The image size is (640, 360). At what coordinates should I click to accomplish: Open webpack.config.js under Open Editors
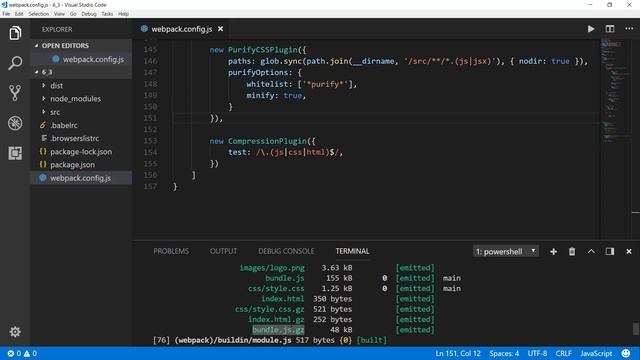pyautogui.click(x=81, y=59)
